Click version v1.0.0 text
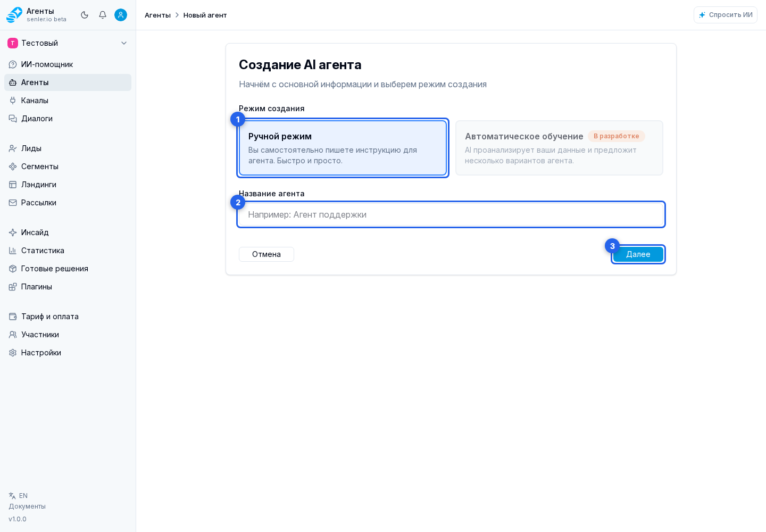Image resolution: width=766 pixels, height=532 pixels. pyautogui.click(x=18, y=519)
